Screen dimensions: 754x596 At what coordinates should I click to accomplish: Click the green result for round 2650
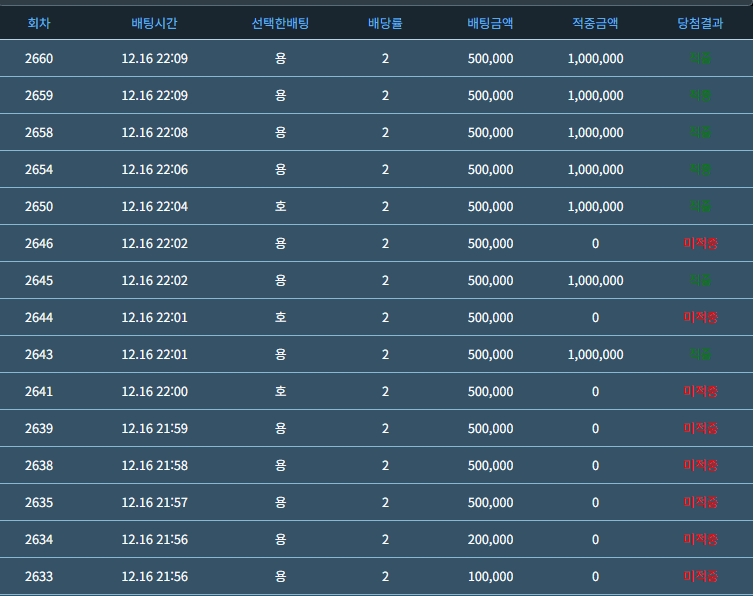[x=701, y=207]
